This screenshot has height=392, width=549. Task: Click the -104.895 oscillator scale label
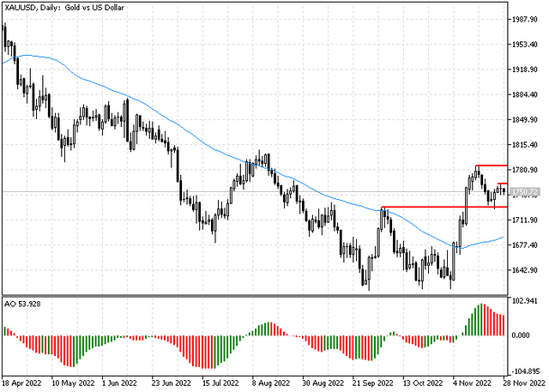click(526, 371)
